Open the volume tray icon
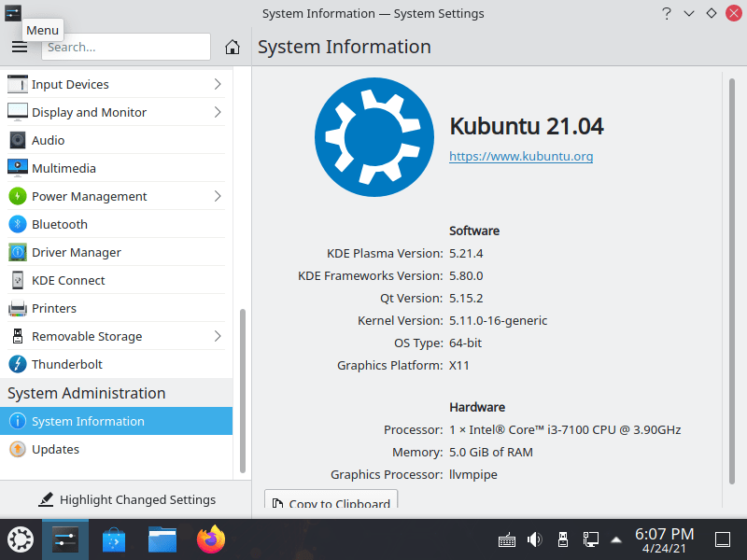The width and height of the screenshot is (747, 560). tap(534, 539)
